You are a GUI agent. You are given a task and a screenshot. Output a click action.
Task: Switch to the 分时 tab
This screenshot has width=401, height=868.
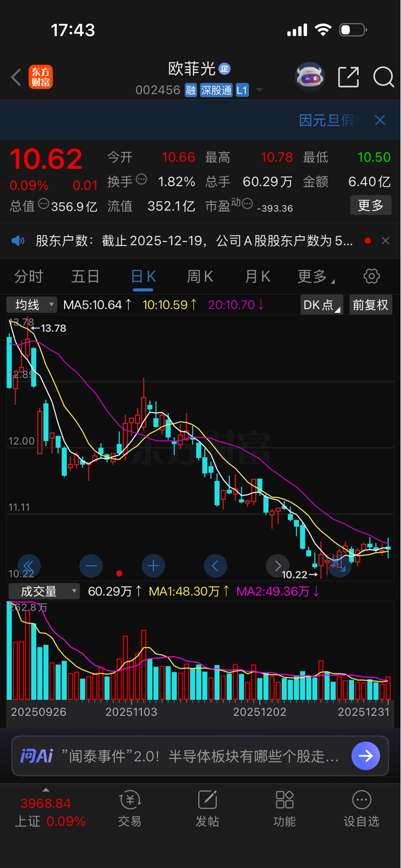click(x=28, y=276)
